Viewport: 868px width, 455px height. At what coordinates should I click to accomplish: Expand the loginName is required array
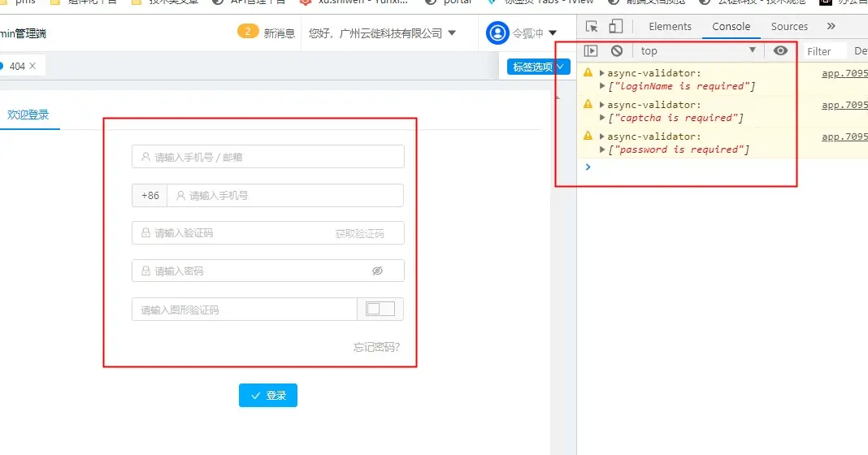601,86
